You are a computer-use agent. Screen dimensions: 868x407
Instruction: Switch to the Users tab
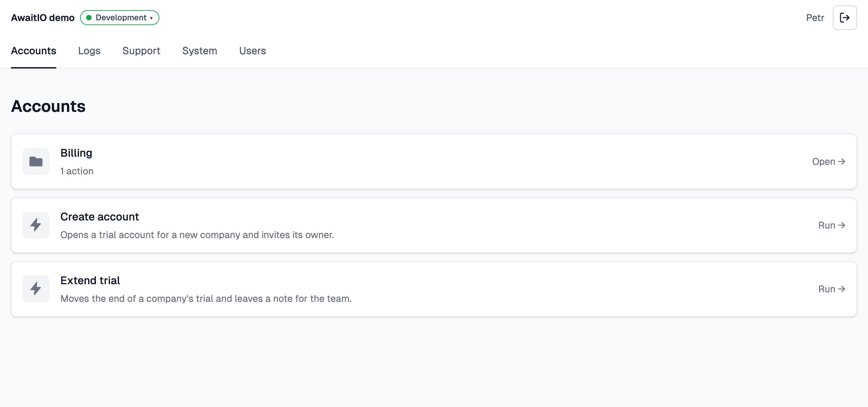click(x=253, y=51)
